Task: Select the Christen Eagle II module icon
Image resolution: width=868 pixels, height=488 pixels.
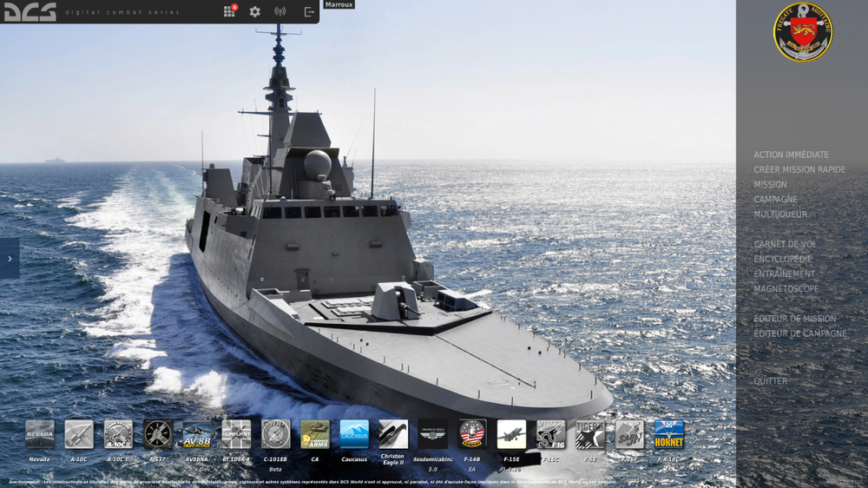Action: (393, 433)
